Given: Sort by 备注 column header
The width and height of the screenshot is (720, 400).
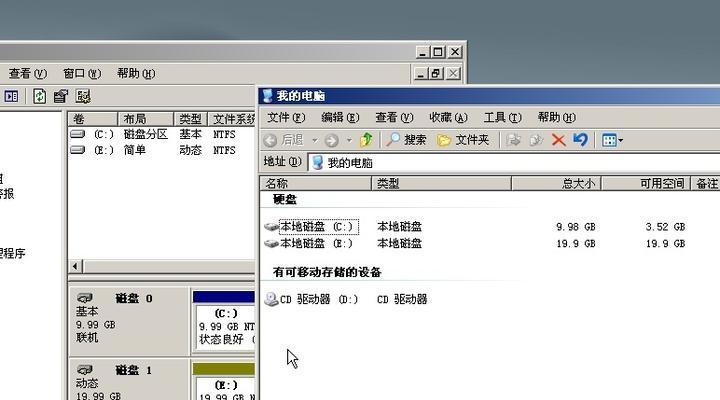Looking at the screenshot, I should (706, 184).
